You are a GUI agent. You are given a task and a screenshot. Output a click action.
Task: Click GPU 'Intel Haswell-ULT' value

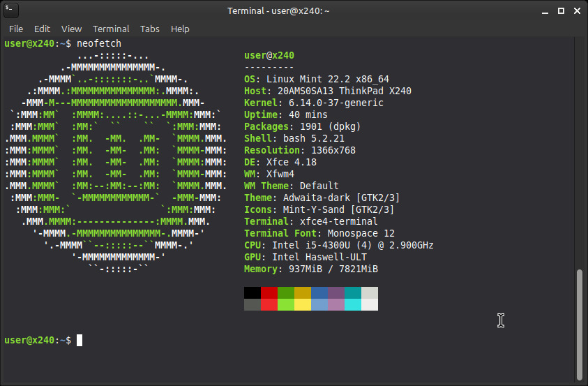click(x=319, y=258)
